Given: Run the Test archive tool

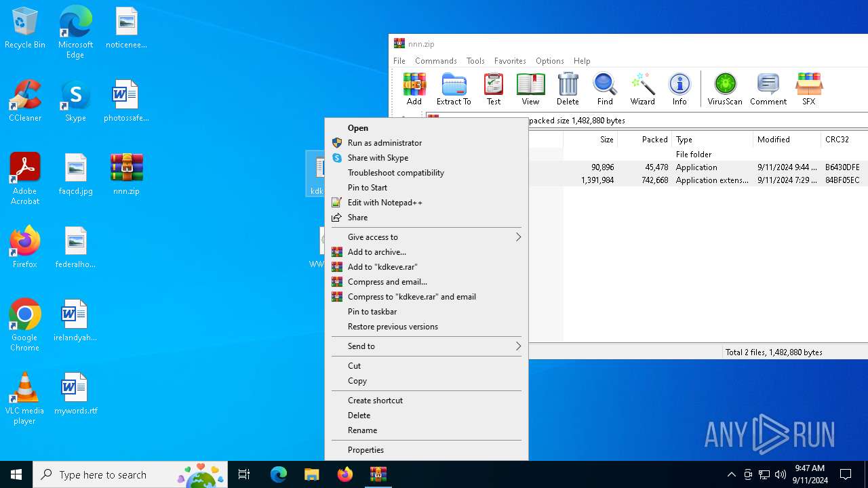Looking at the screenshot, I should tap(494, 89).
